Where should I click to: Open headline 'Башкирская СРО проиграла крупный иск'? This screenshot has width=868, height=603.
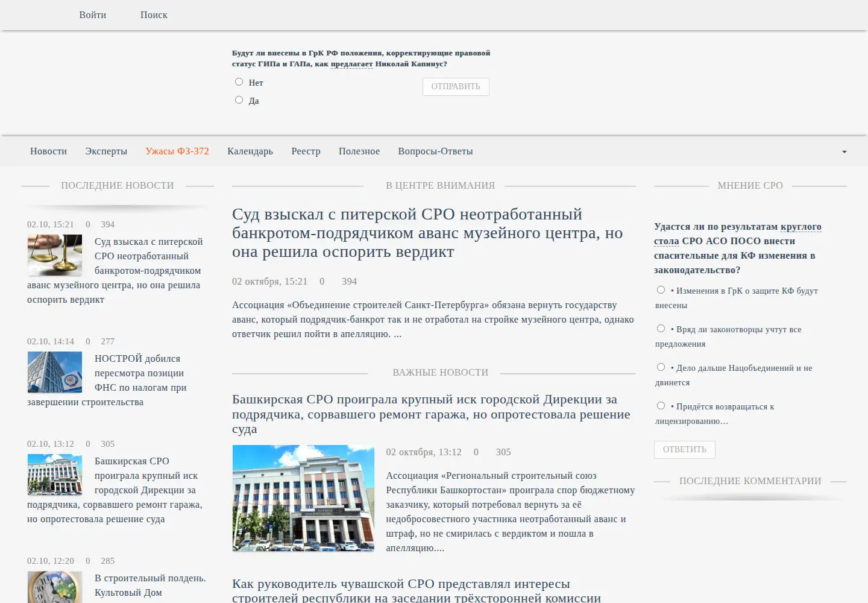pos(431,414)
